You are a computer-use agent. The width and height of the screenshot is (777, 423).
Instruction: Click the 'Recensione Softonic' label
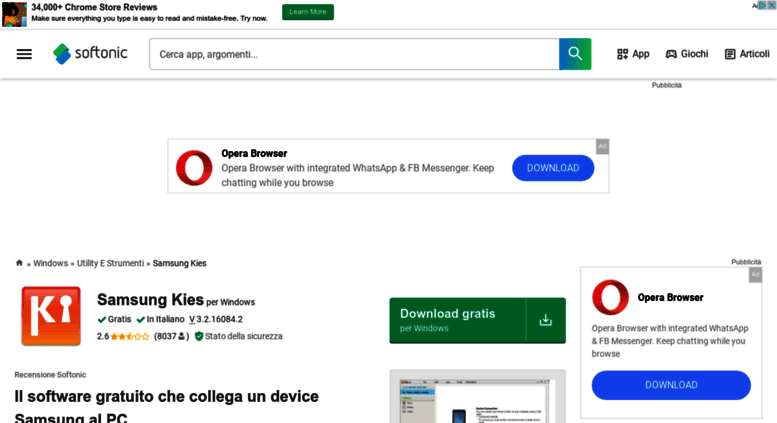click(50, 375)
